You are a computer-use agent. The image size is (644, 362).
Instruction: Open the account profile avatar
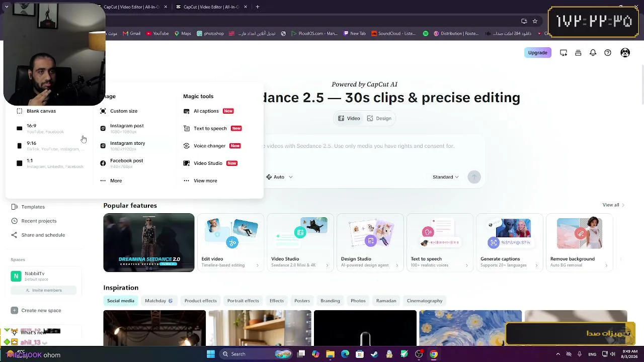[x=625, y=53]
